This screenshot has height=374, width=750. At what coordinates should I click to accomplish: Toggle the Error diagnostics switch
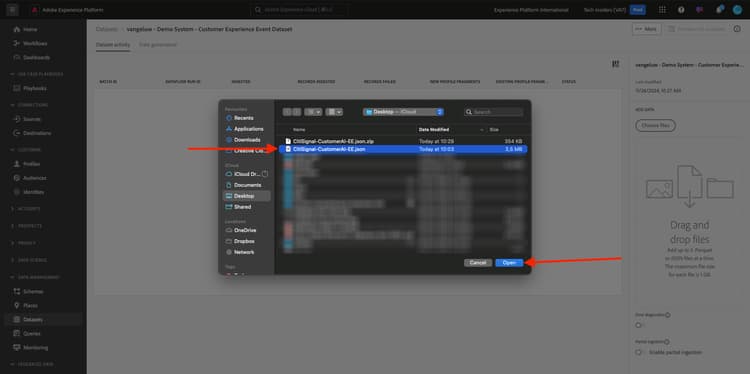pos(639,325)
